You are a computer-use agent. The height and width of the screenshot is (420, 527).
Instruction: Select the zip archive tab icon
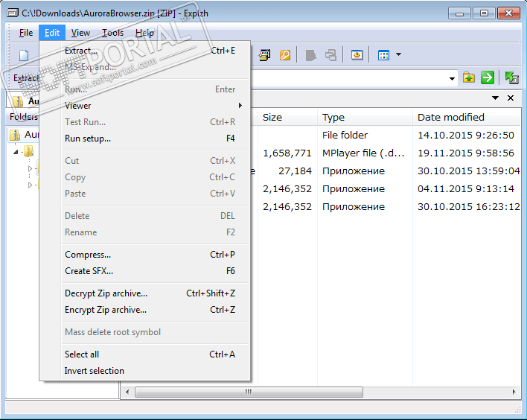click(18, 101)
